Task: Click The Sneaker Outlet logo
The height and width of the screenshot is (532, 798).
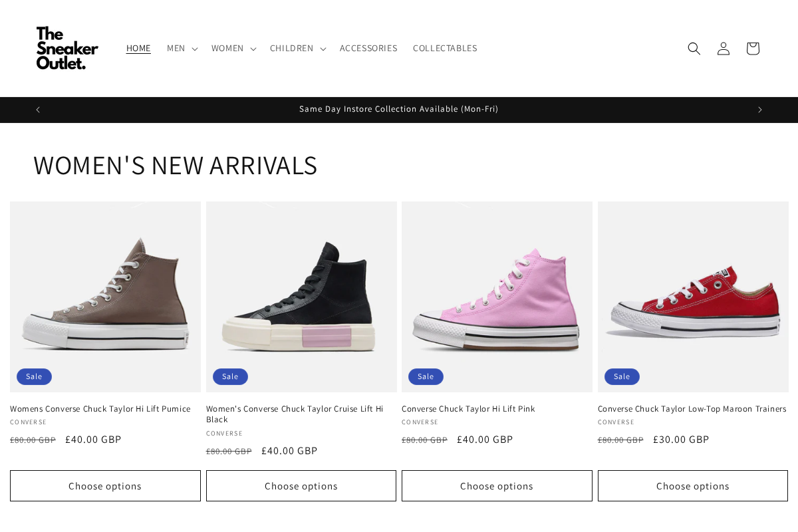Action: point(66,48)
